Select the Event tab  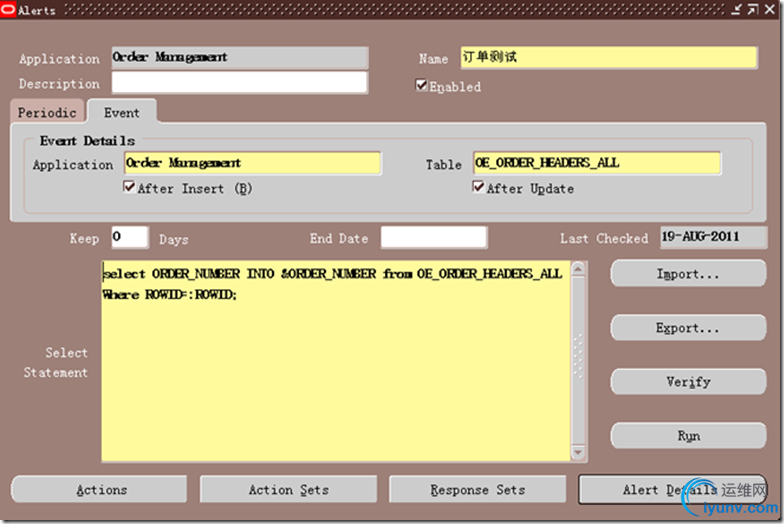pos(122,112)
